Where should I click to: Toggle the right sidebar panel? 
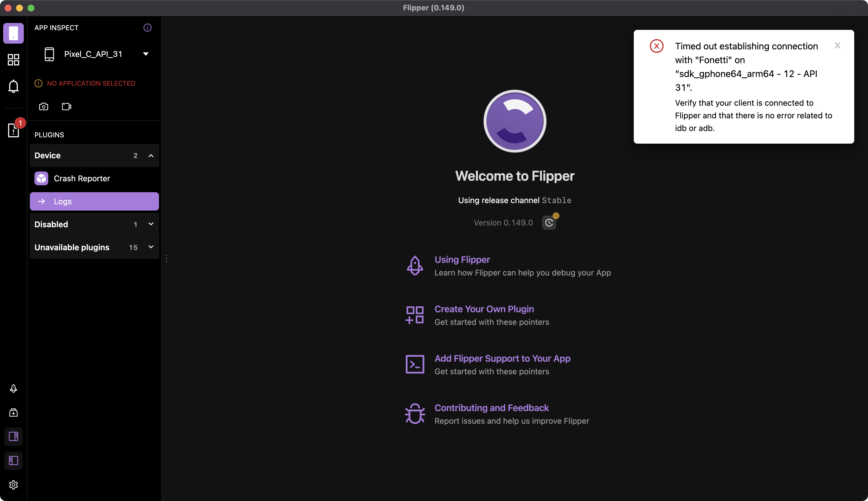point(13,436)
